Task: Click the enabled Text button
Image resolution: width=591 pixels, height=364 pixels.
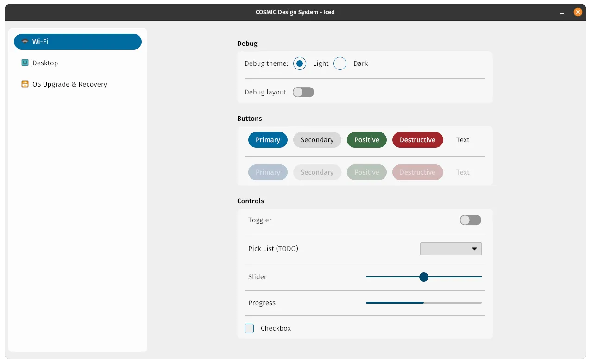Action: [463, 140]
